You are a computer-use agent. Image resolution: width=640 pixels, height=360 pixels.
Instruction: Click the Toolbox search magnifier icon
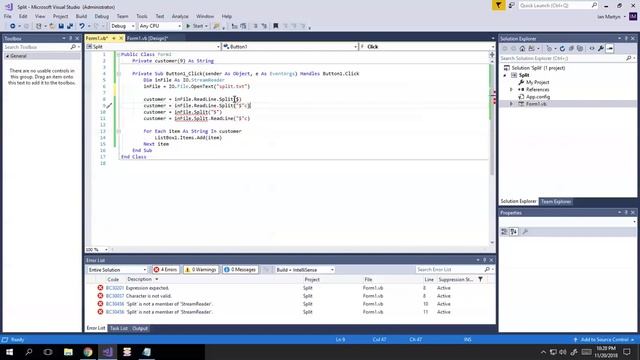tap(73, 47)
